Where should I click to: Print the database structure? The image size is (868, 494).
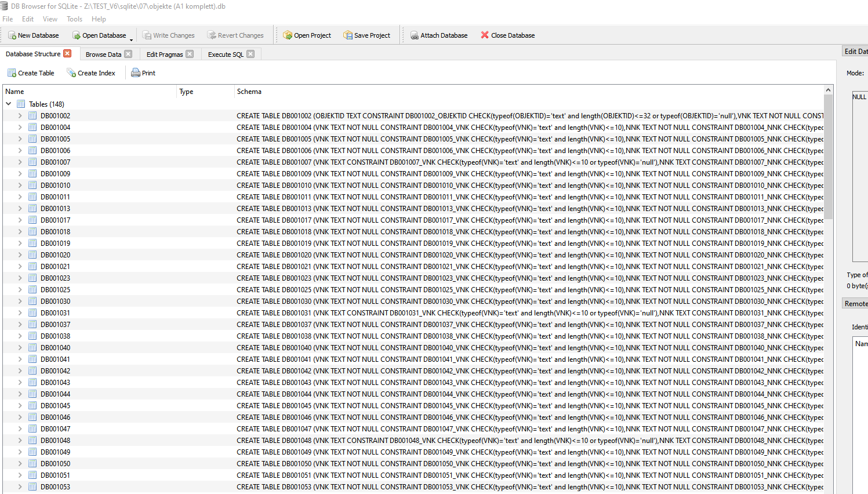click(x=143, y=72)
